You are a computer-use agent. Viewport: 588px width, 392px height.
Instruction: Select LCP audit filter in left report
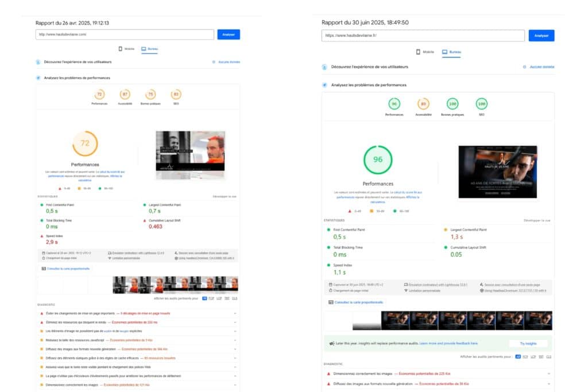[x=219, y=298]
